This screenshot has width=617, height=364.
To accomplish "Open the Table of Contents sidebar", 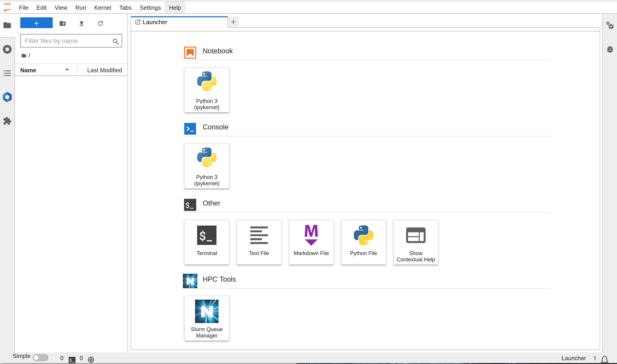I will [7, 73].
